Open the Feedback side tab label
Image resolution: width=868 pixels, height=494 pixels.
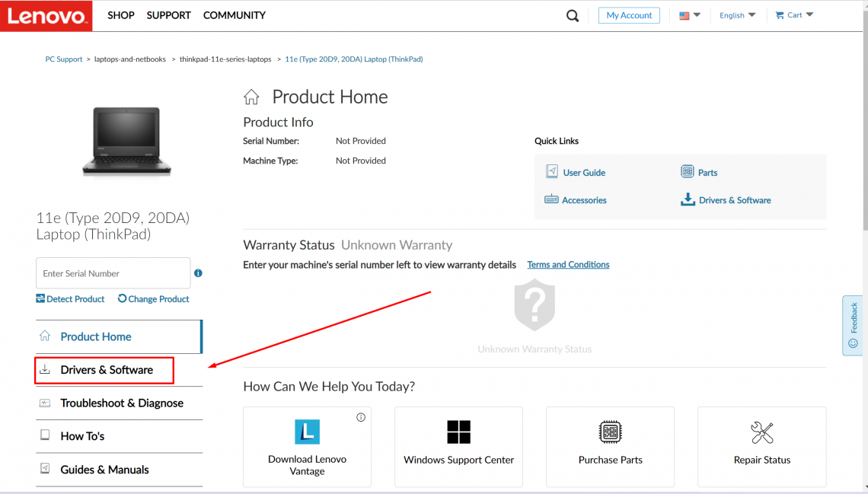click(854, 317)
